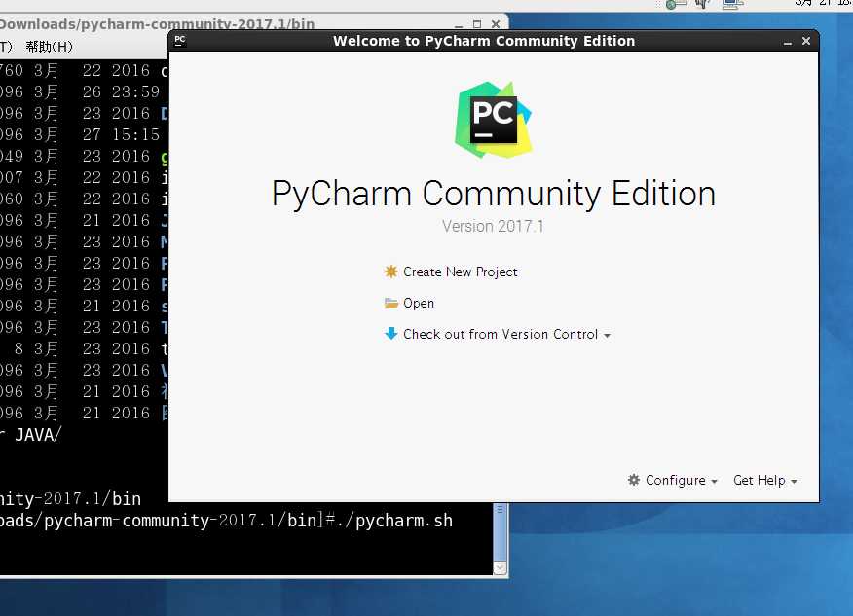Click the PC icon in welcome title bar
853x616 pixels.
[x=180, y=41]
